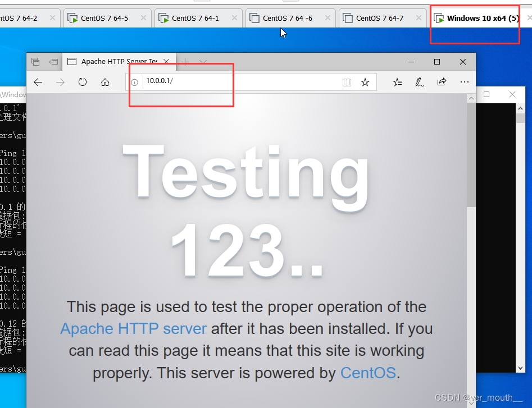Select the Windows 10 x64 (5) VM tab
The height and width of the screenshot is (408, 532).
click(x=477, y=19)
